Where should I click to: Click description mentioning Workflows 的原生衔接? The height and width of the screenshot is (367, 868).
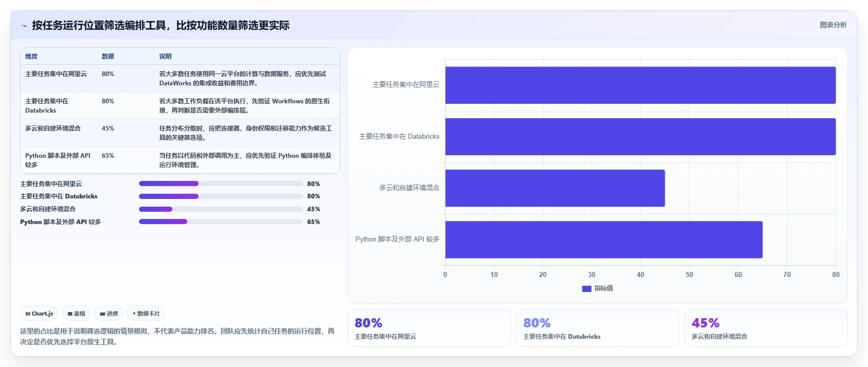[244, 106]
